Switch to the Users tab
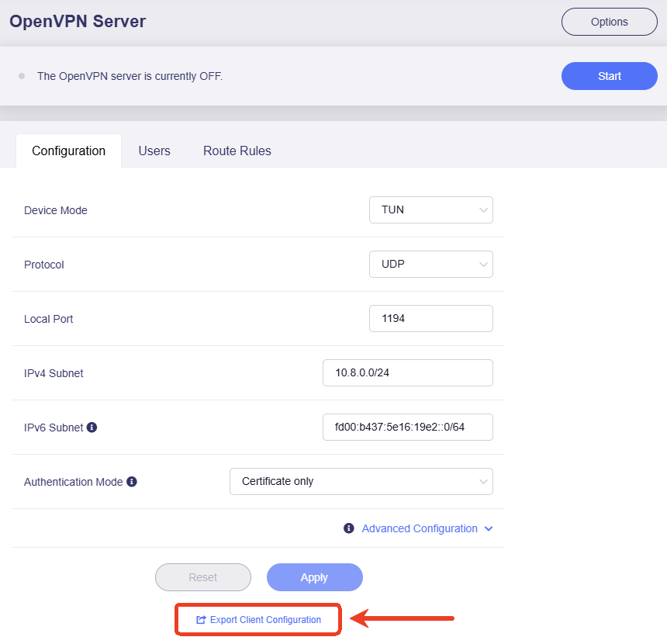Image resolution: width=667 pixels, height=644 pixels. 154,151
